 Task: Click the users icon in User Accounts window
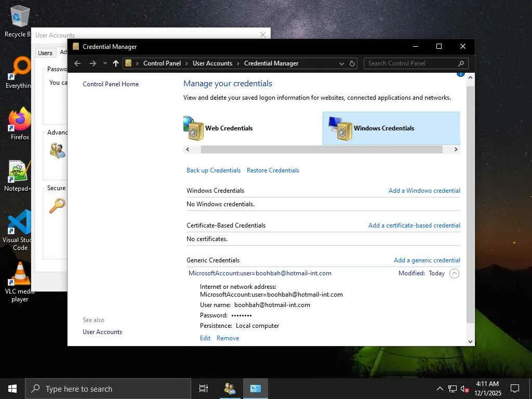click(x=57, y=150)
